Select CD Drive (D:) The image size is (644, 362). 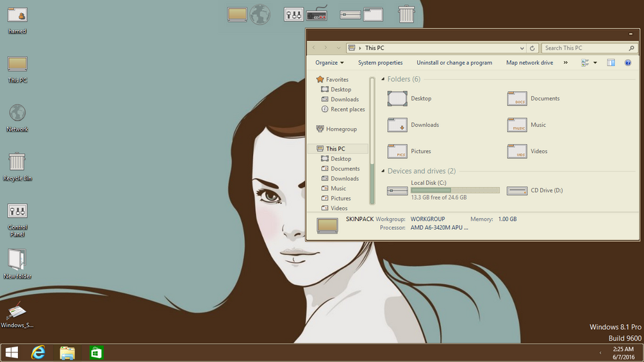(x=535, y=190)
